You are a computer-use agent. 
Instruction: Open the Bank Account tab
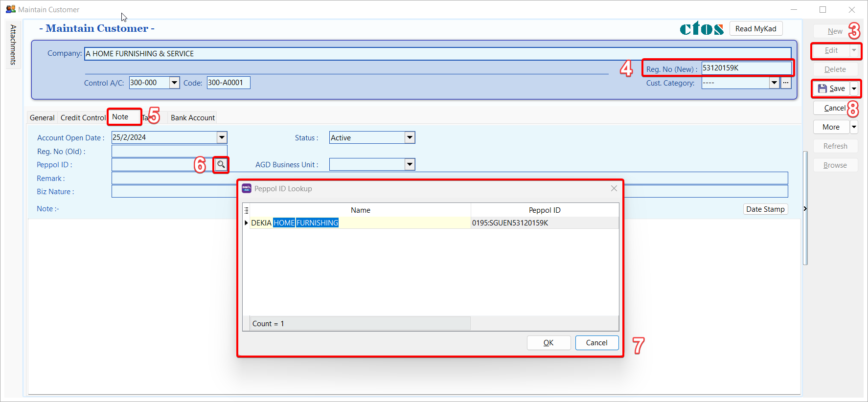tap(192, 118)
